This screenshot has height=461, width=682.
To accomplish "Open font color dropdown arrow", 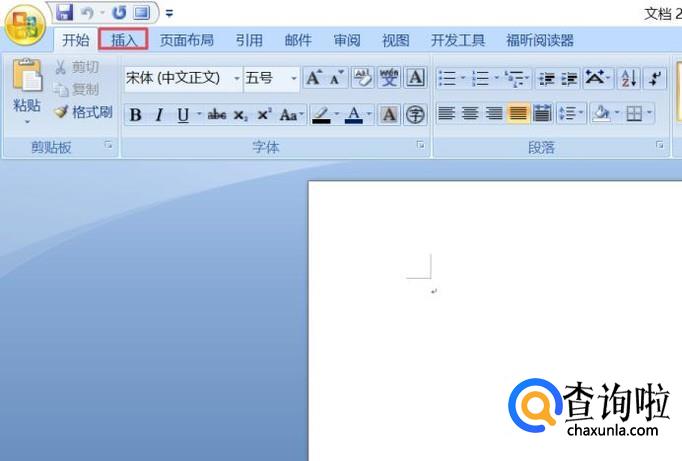I will coord(369,115).
